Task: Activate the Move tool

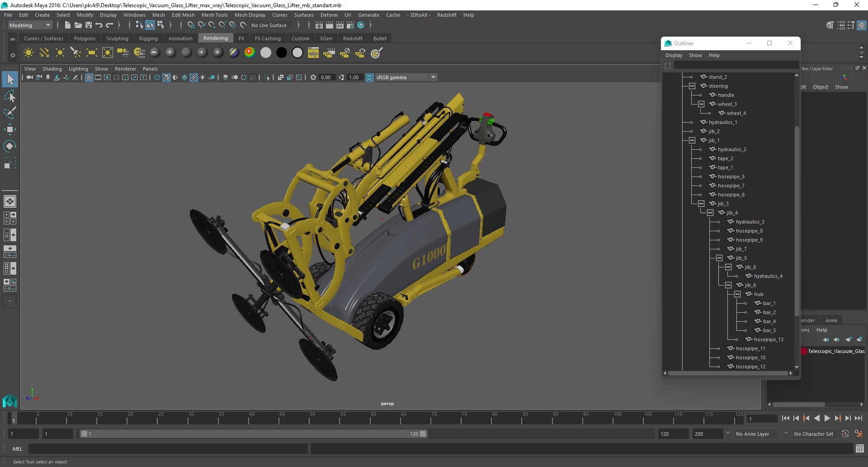Action: point(10,129)
